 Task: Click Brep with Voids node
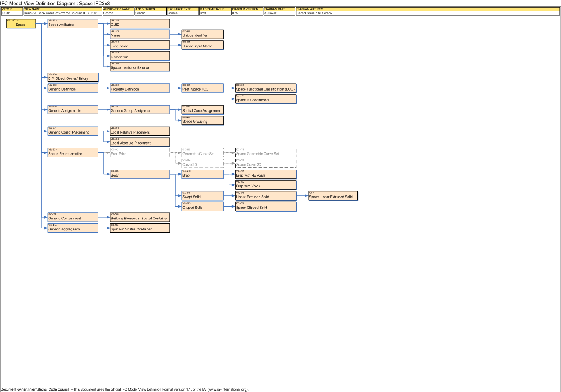click(x=266, y=185)
